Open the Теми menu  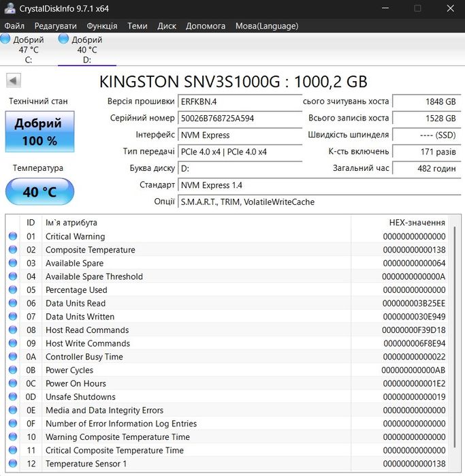pyautogui.click(x=138, y=26)
